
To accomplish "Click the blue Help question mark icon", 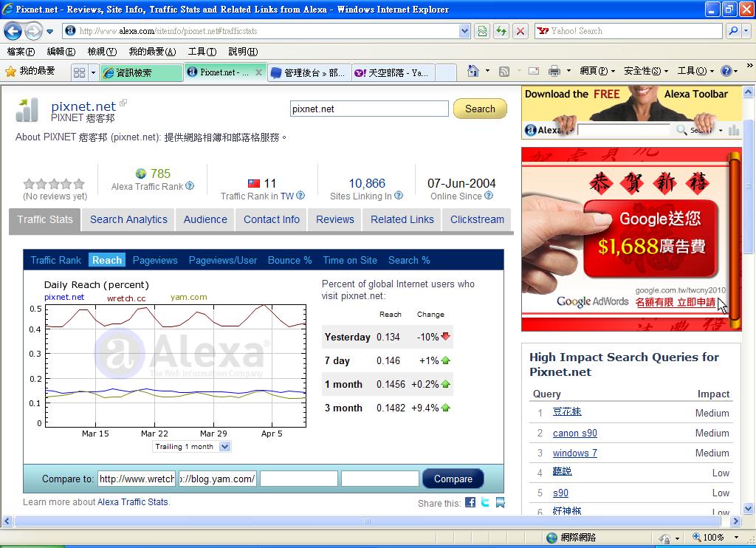I will pyautogui.click(x=726, y=72).
